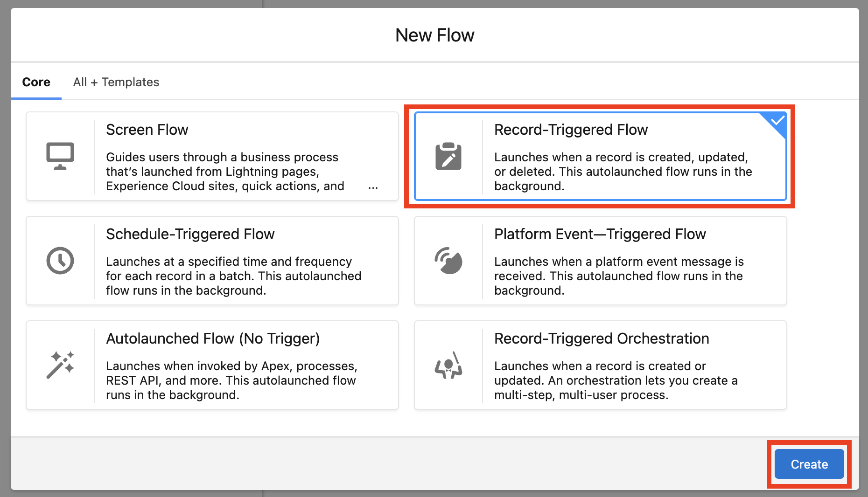Open the All + Templates tab

pos(116,82)
